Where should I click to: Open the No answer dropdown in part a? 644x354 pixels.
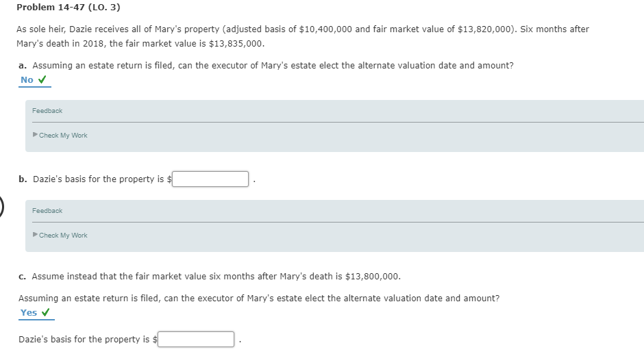click(27, 80)
